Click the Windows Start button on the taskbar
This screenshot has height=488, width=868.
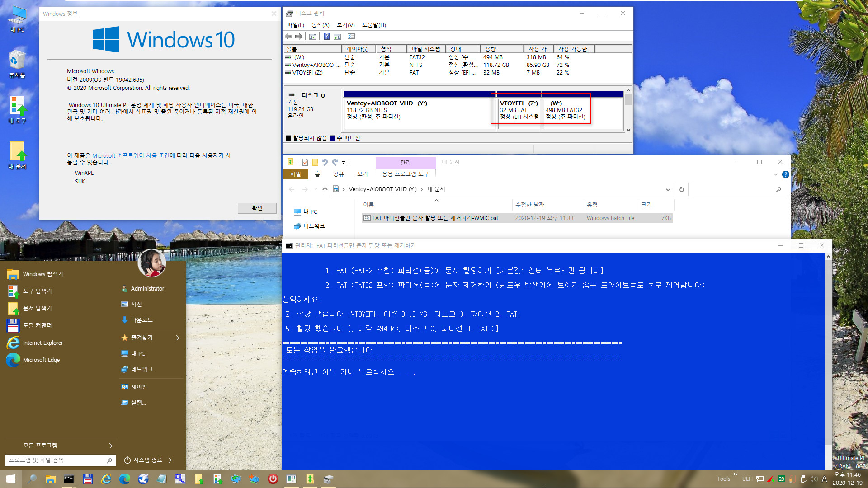10,479
